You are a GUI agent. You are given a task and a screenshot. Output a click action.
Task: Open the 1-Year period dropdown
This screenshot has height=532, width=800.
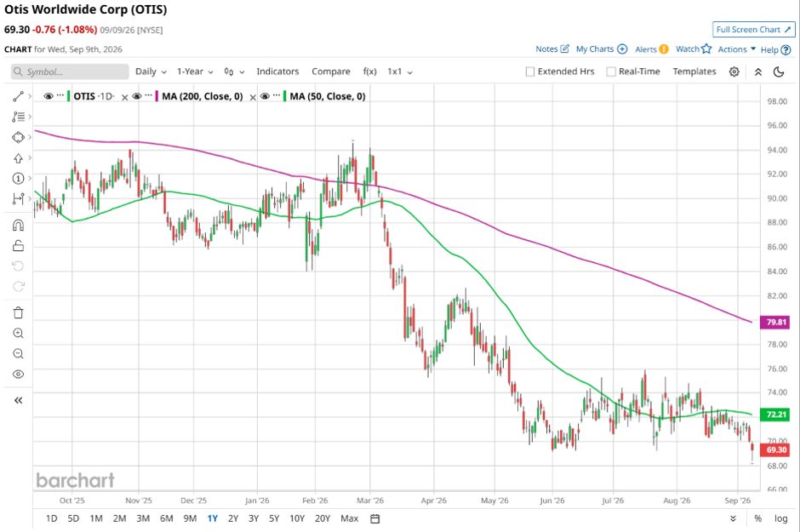195,72
